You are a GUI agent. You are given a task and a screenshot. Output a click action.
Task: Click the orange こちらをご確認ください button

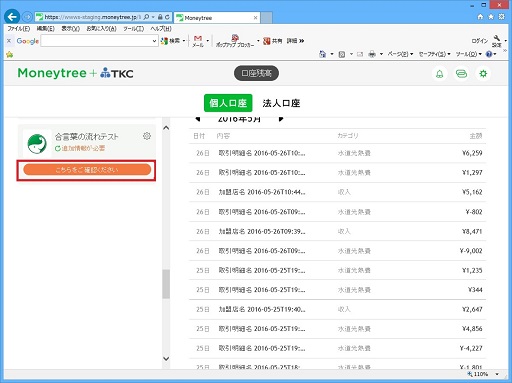pyautogui.click(x=87, y=170)
